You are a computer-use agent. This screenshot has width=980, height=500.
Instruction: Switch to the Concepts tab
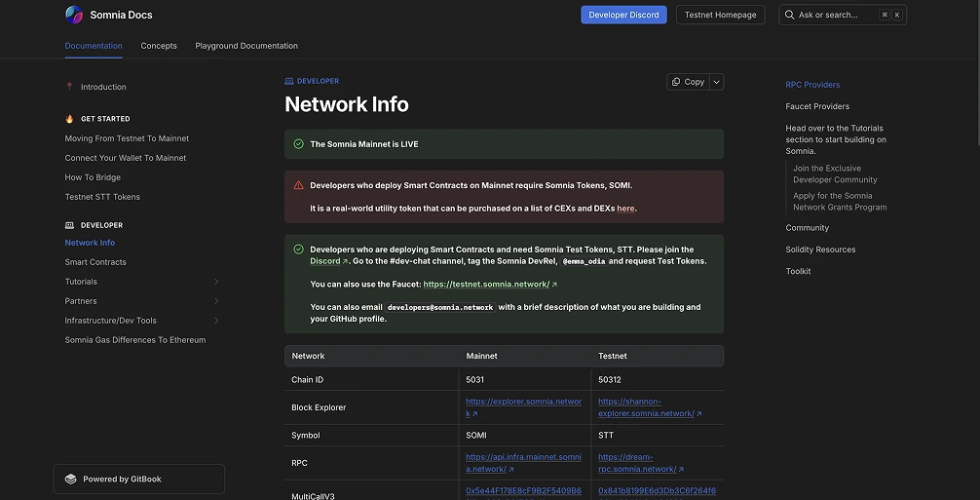[159, 46]
